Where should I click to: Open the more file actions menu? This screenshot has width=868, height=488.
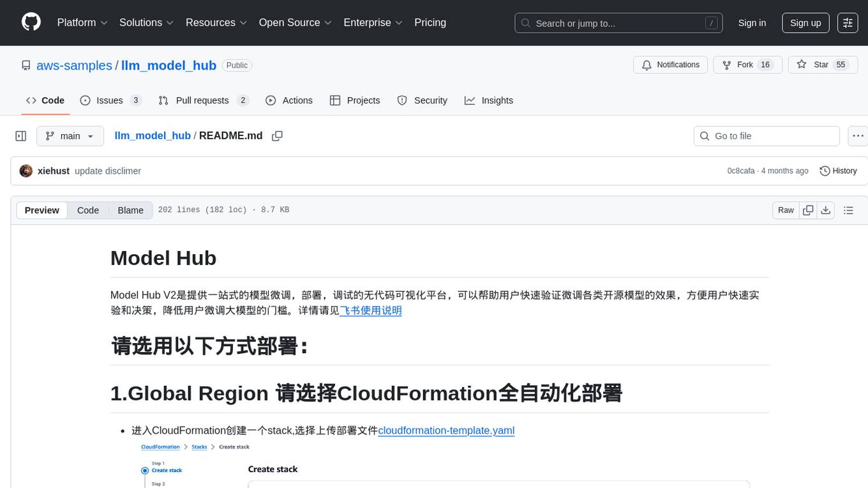click(858, 136)
